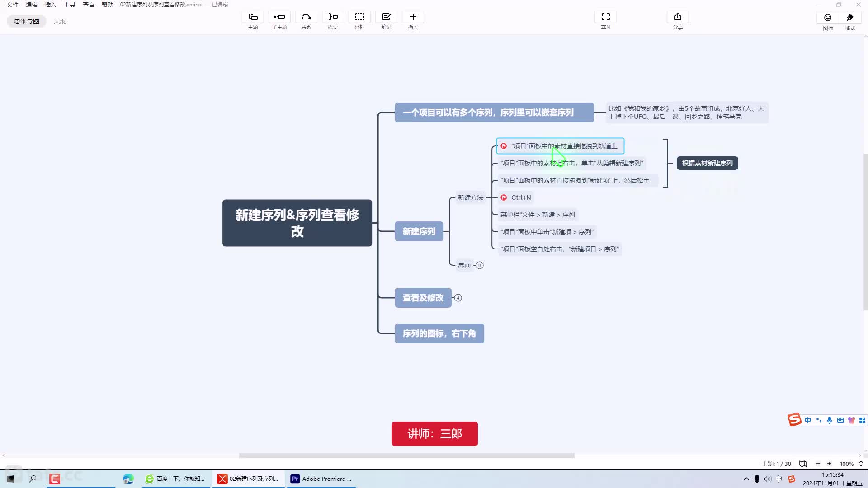Open Microsoft Edge from taskbar

tap(128, 479)
